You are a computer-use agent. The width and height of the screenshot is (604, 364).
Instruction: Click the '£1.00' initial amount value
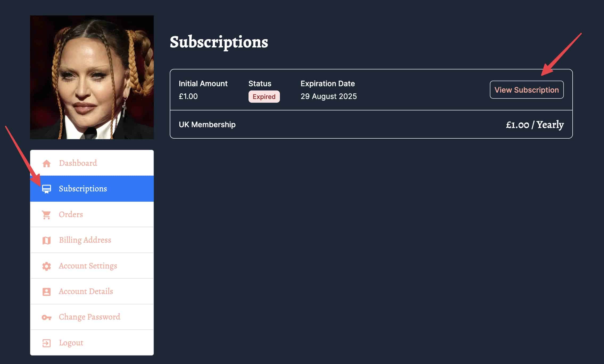[x=188, y=96]
